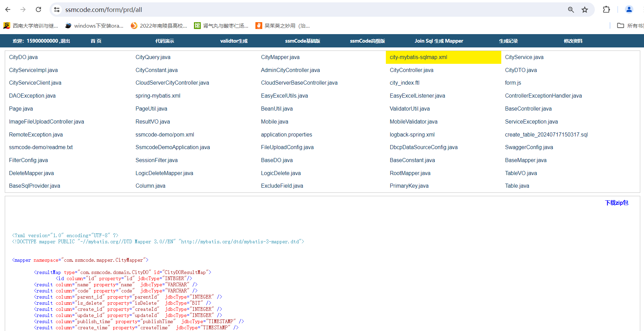The image size is (644, 331).
Task: Open CityServiceImpl.java file
Action: tap(33, 70)
